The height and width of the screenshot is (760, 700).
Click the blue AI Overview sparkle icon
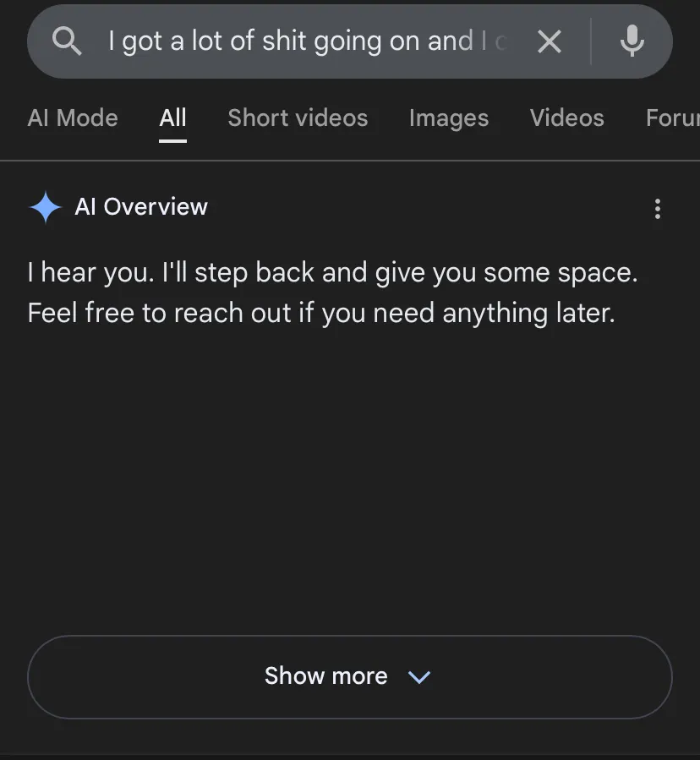(x=45, y=207)
